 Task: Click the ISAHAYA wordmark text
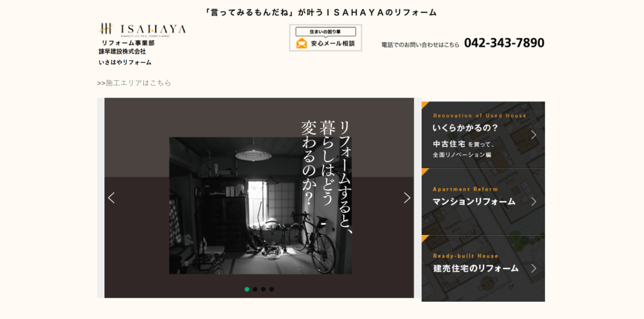tap(153, 30)
